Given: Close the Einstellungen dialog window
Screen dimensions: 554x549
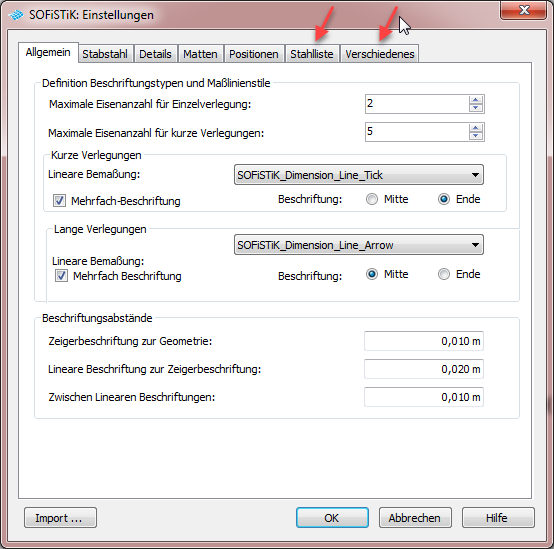Looking at the screenshot, I should pyautogui.click(x=524, y=10).
